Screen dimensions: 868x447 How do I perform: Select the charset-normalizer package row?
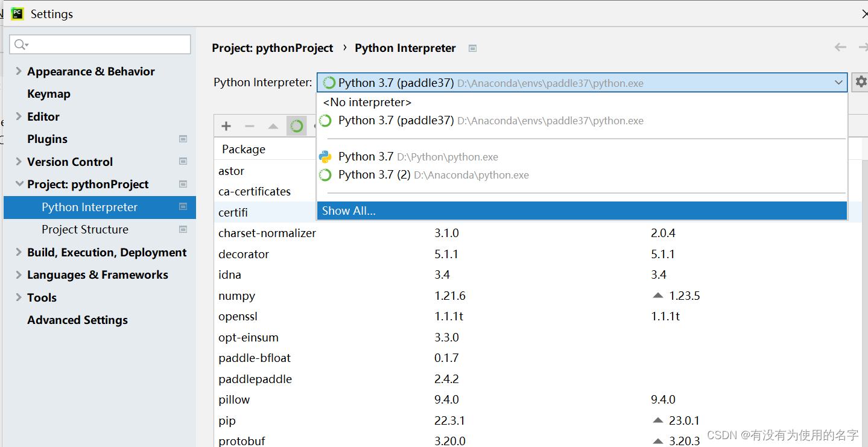click(538, 233)
